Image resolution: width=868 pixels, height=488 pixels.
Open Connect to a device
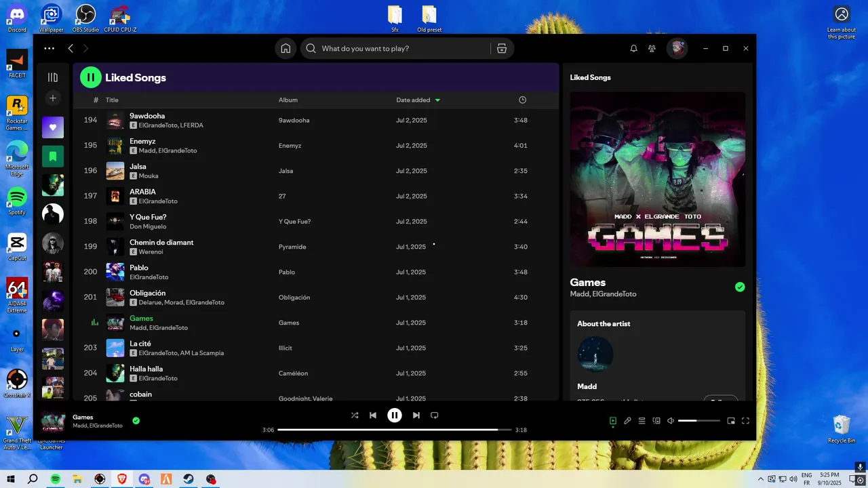point(656,421)
